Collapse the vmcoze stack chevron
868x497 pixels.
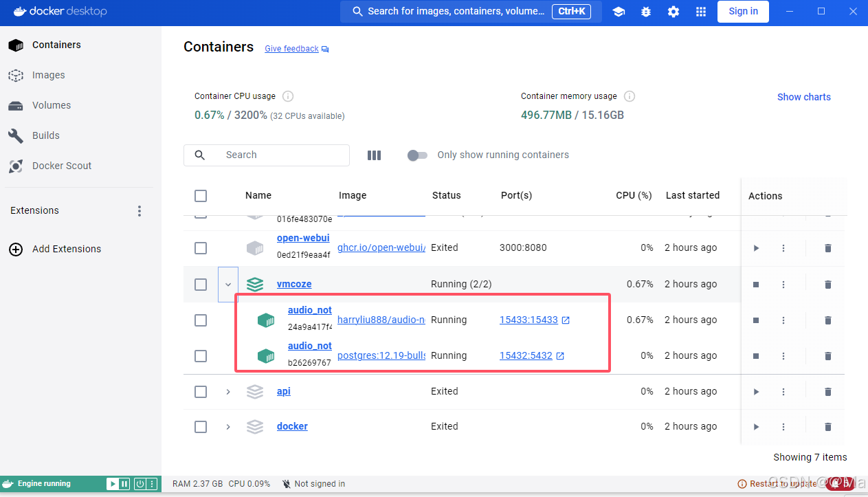[x=228, y=285]
